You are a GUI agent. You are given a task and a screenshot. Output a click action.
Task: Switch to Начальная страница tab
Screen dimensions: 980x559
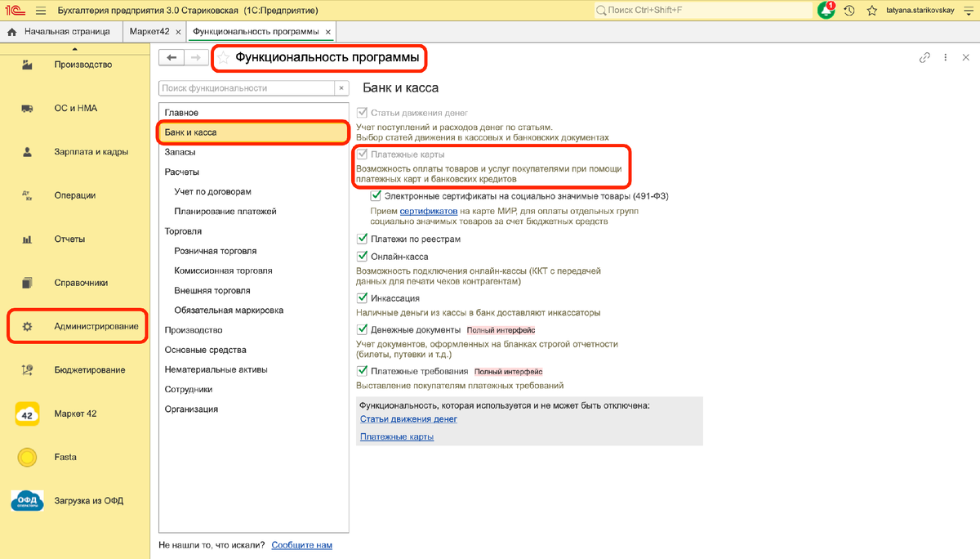coord(60,32)
